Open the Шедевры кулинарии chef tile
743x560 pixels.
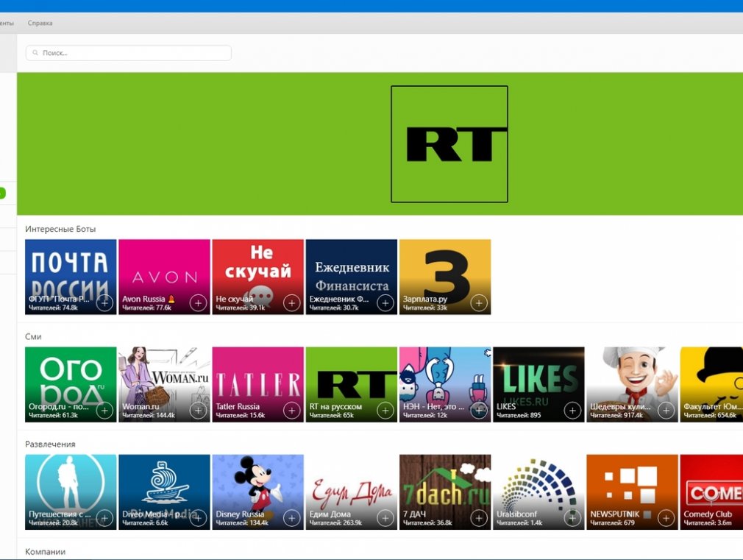(x=632, y=385)
